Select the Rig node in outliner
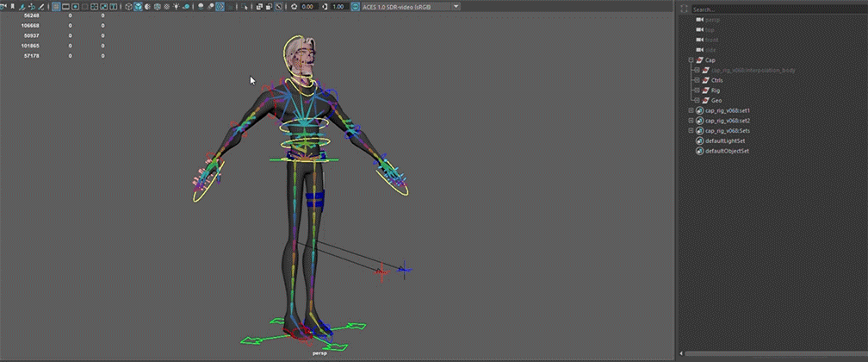This screenshot has height=362, width=868. point(716,90)
